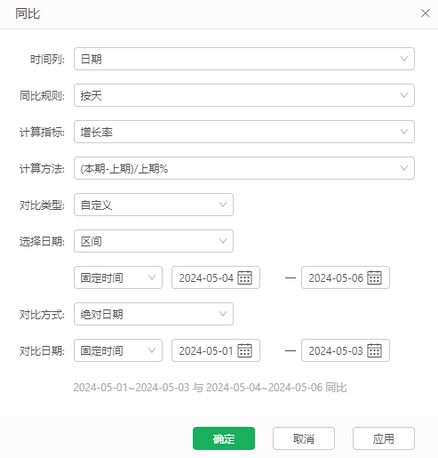
Task: Change 对比类型 from 自定义
Action: (x=154, y=205)
